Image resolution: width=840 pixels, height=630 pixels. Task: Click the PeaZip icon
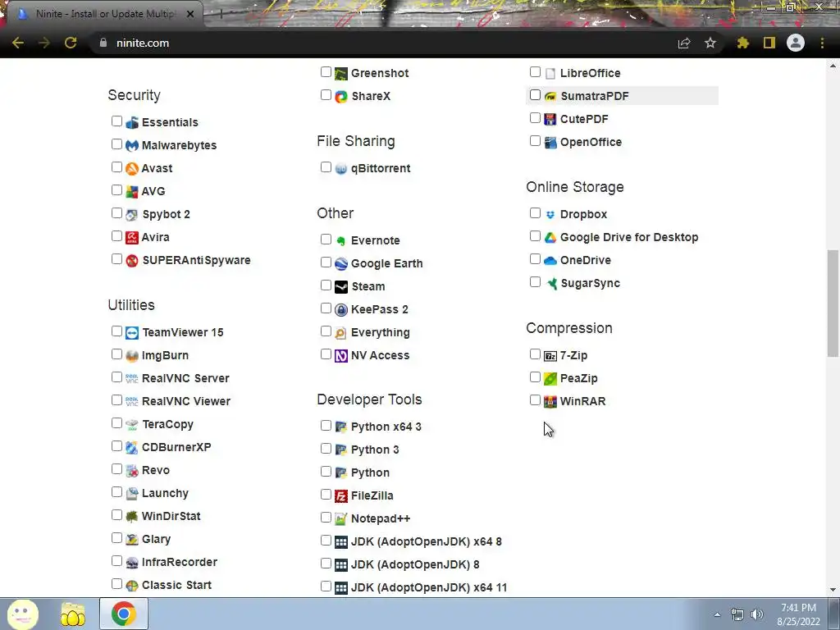click(550, 379)
